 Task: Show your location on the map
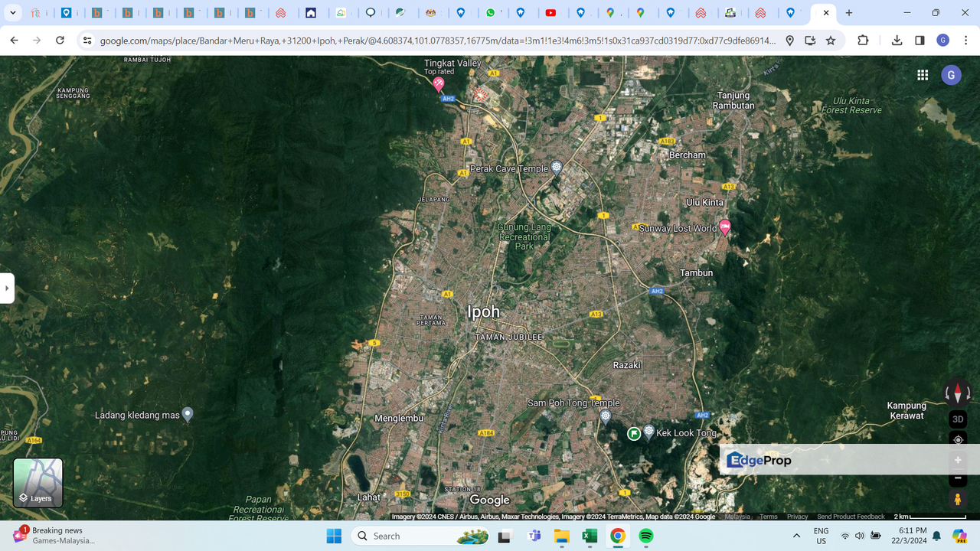(x=958, y=440)
